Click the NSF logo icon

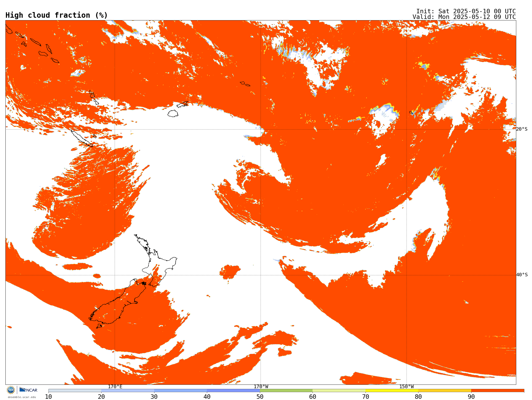coord(11,390)
